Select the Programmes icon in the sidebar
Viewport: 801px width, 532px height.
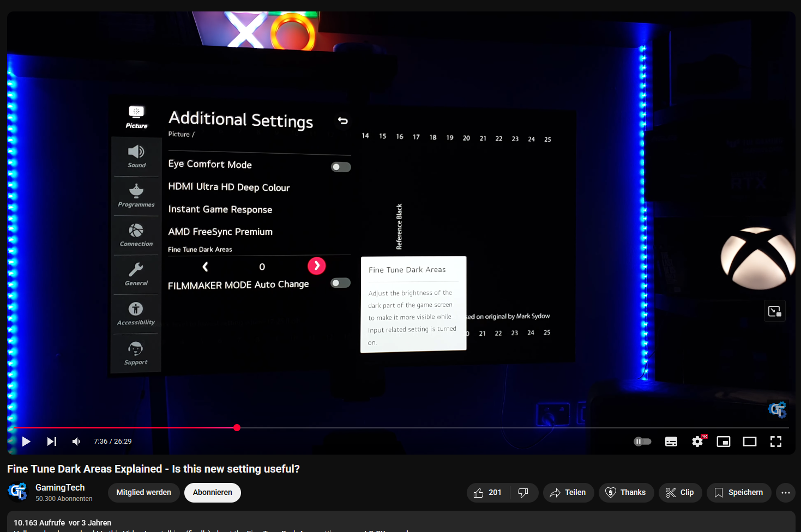136,195
